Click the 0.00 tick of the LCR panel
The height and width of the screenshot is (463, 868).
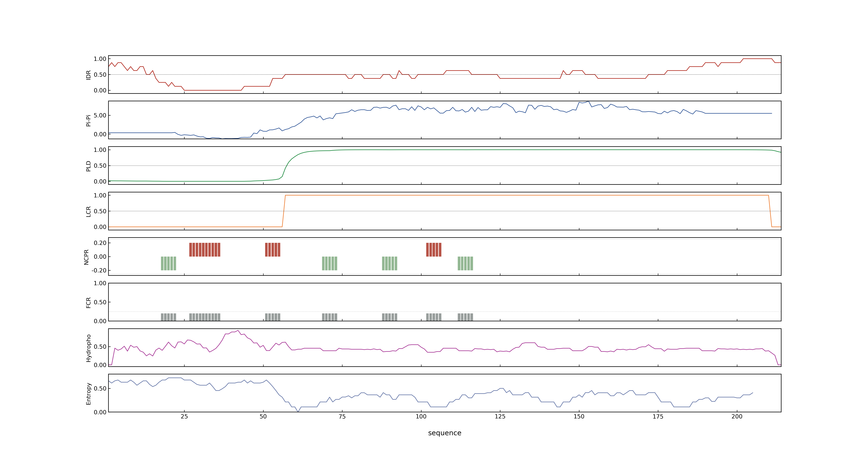[x=100, y=227]
